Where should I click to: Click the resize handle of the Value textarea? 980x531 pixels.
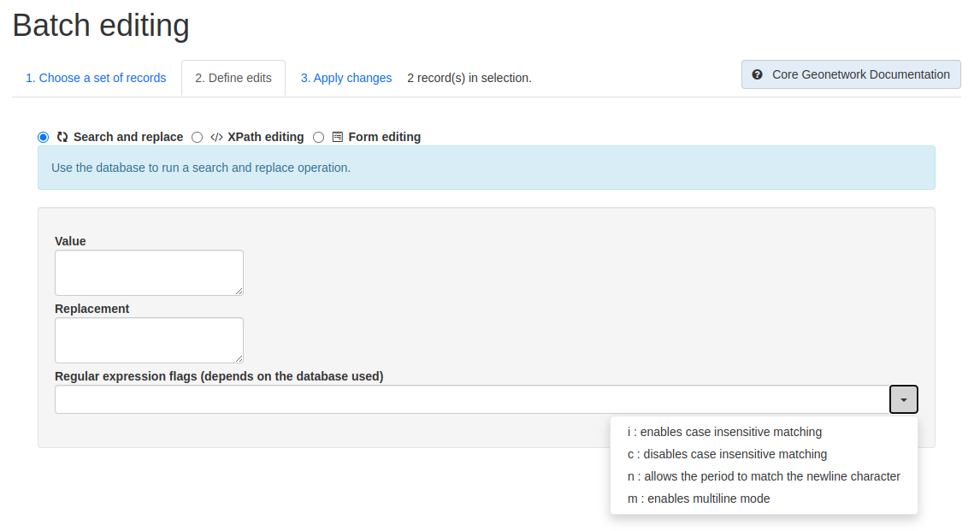pos(239,291)
